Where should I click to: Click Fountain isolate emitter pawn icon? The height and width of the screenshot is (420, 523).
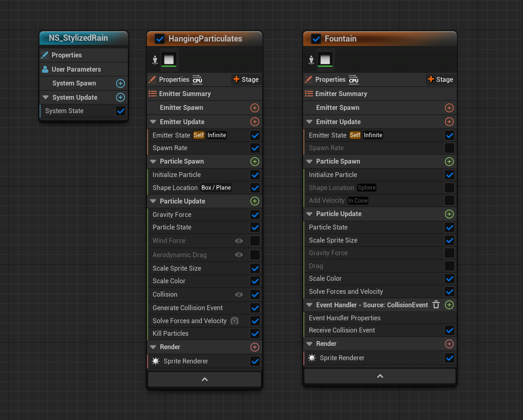311,60
